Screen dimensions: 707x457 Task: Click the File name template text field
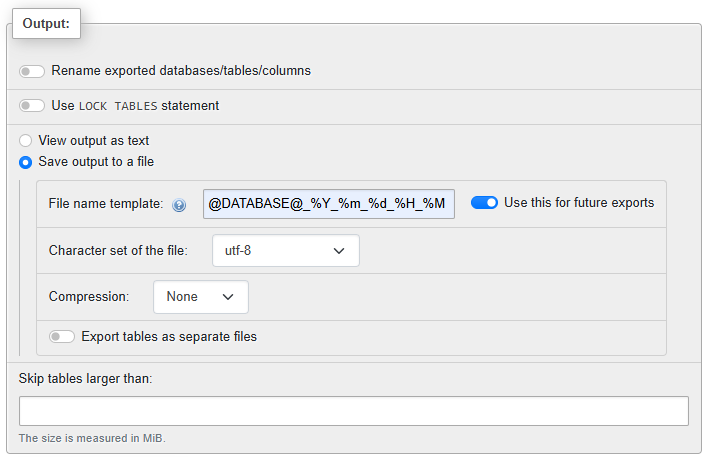(328, 204)
